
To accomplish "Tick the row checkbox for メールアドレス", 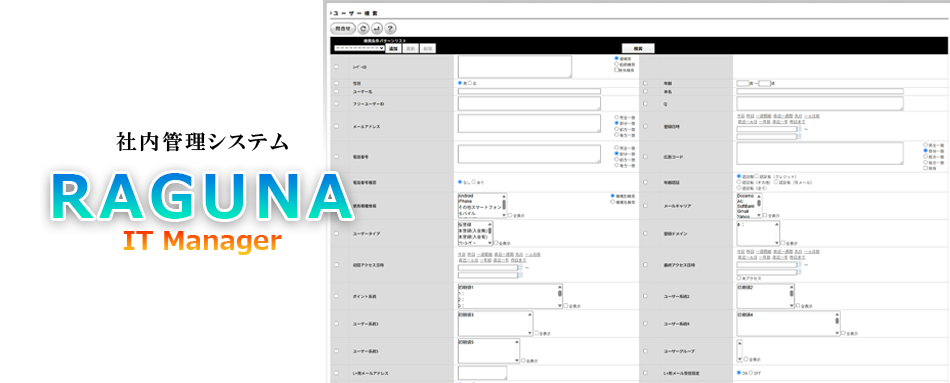I will coord(337,127).
